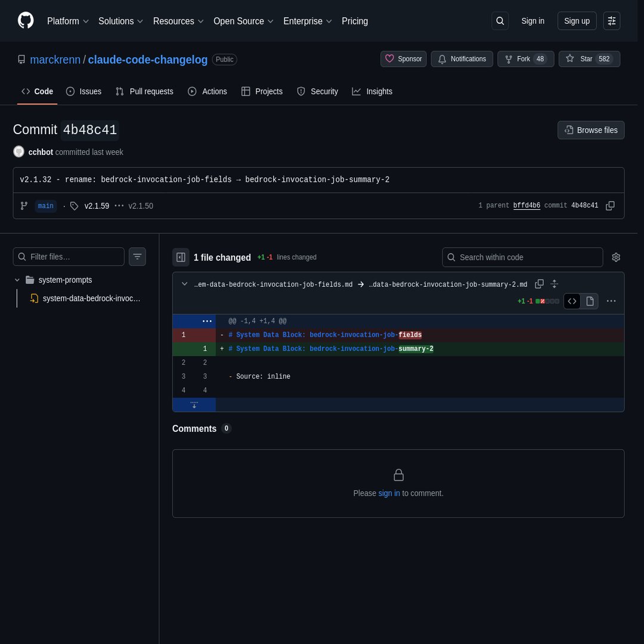Focus the Filter files input

click(69, 256)
